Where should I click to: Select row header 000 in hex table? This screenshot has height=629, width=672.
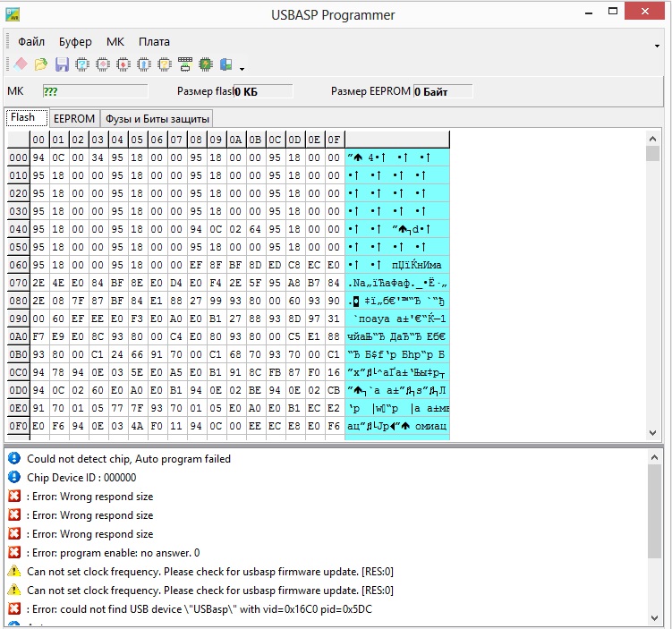coord(19,157)
